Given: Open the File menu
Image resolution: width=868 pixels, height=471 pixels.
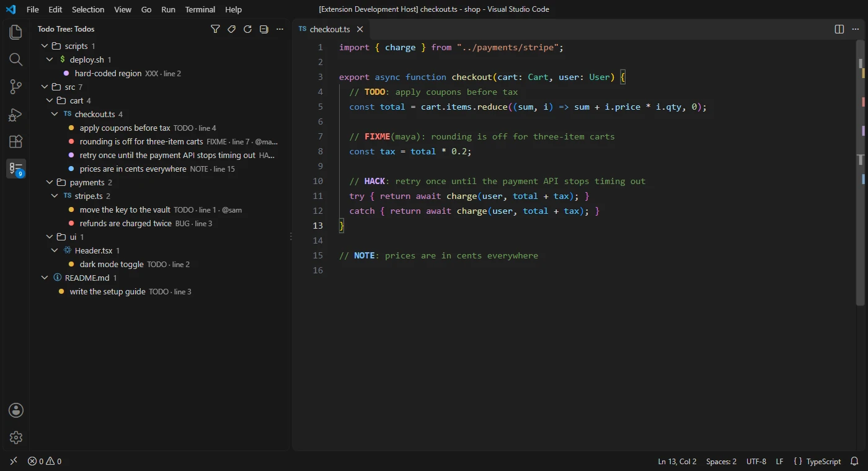Looking at the screenshot, I should [33, 9].
